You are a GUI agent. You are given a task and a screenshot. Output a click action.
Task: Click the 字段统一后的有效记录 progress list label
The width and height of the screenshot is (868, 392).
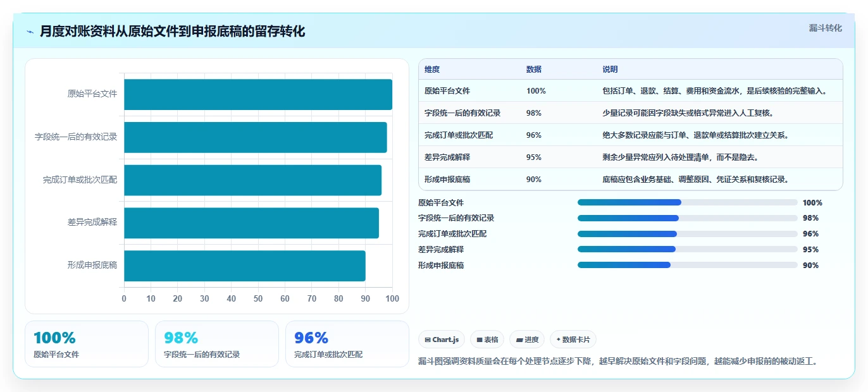(456, 218)
